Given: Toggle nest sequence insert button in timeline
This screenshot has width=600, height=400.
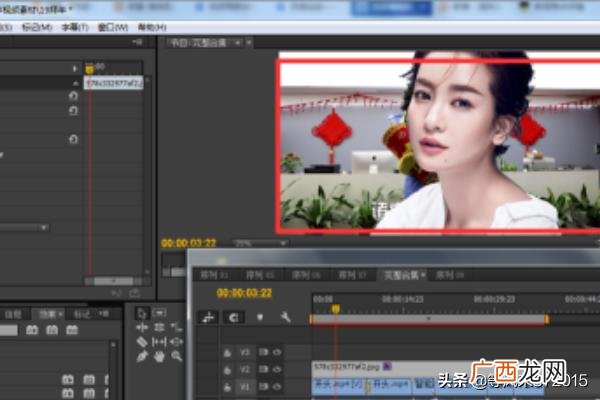Looking at the screenshot, I should (x=208, y=317).
